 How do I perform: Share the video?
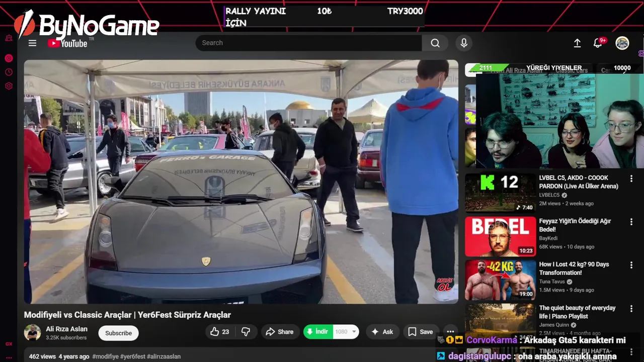tap(280, 332)
